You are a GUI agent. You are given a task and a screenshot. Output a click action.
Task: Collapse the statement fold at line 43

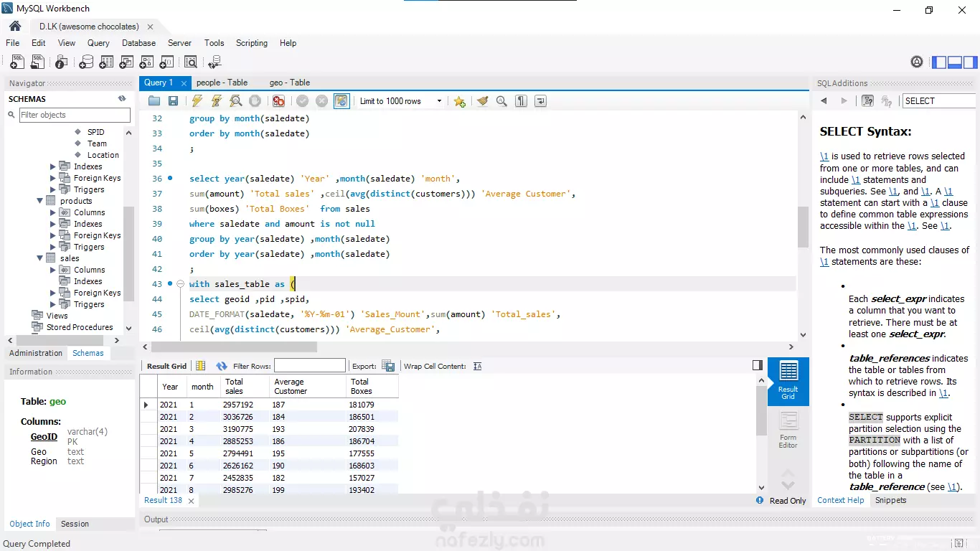click(x=180, y=284)
